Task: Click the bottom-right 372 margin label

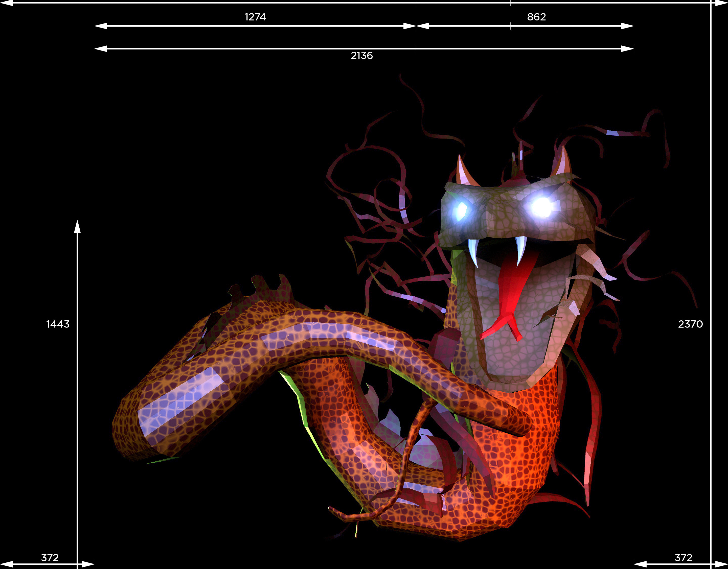Action: [683, 558]
